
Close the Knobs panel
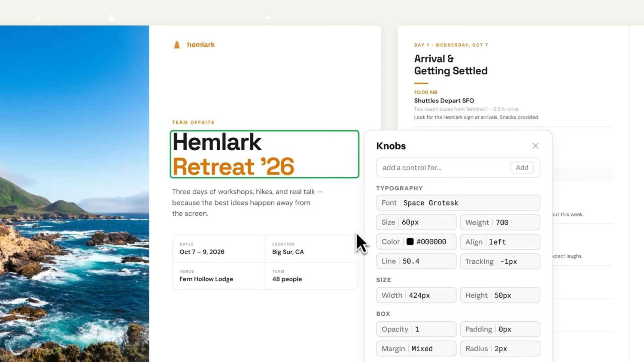tap(535, 146)
